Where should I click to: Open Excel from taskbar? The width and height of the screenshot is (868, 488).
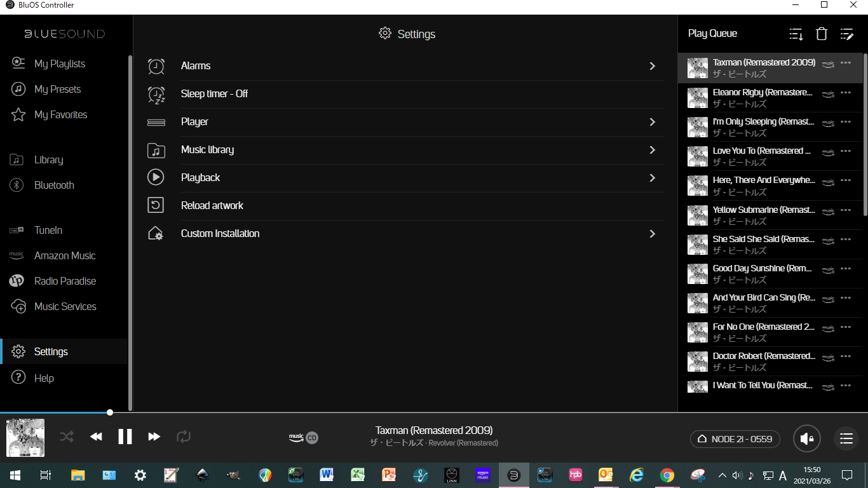coord(358,475)
